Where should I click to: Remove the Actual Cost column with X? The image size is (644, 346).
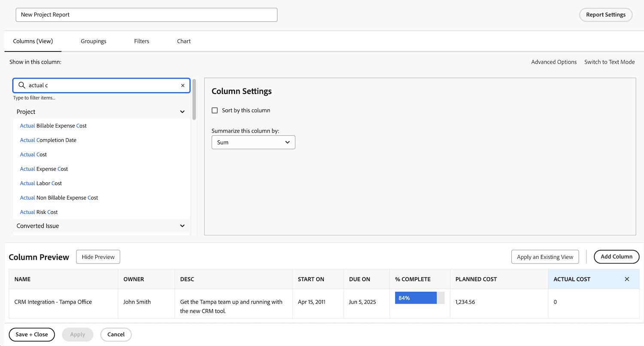click(627, 279)
